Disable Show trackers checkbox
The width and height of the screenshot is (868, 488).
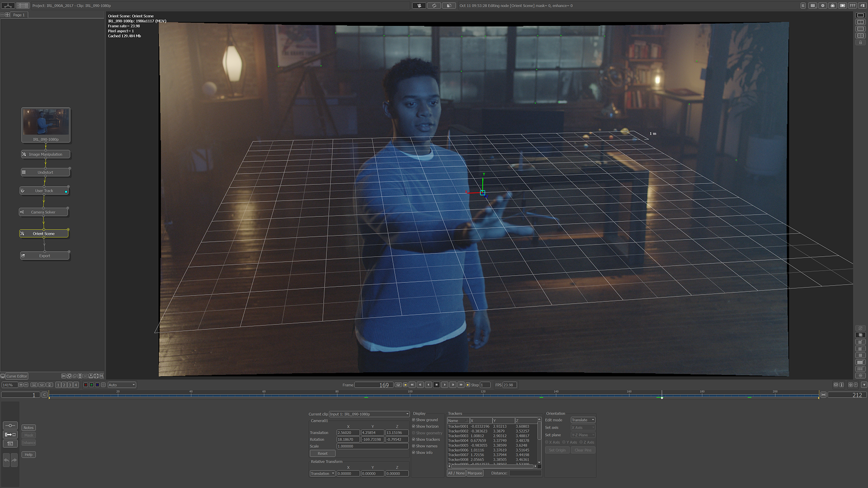[x=413, y=440]
